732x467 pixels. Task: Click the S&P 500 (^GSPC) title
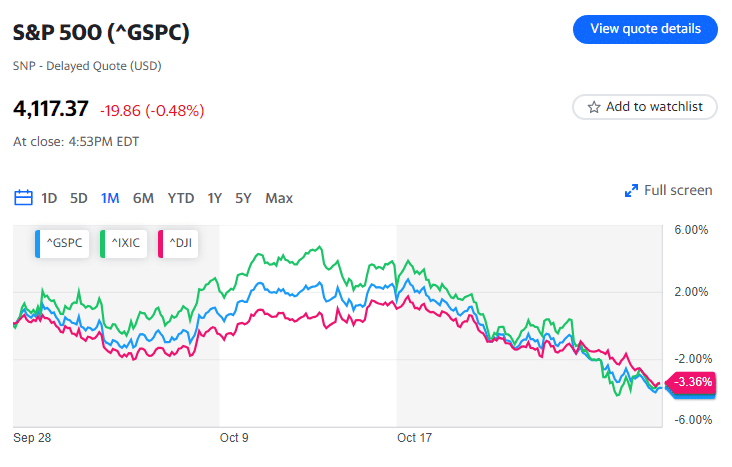pos(101,32)
